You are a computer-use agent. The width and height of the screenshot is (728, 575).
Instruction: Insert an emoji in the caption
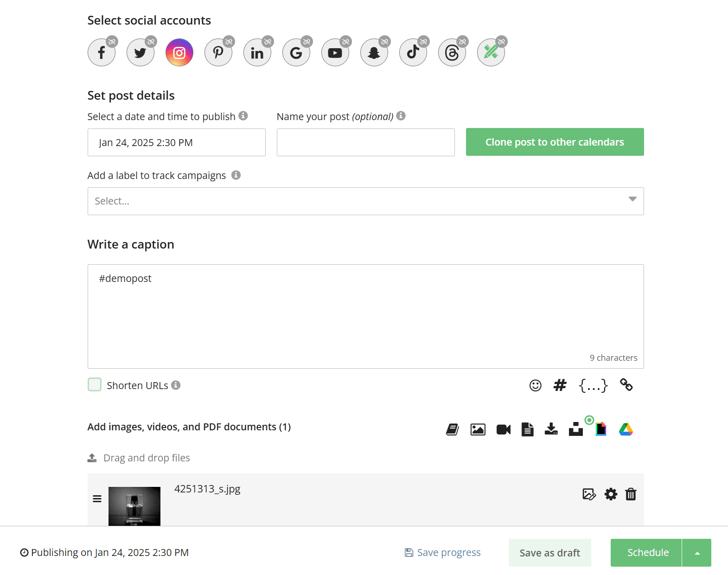pyautogui.click(x=536, y=385)
